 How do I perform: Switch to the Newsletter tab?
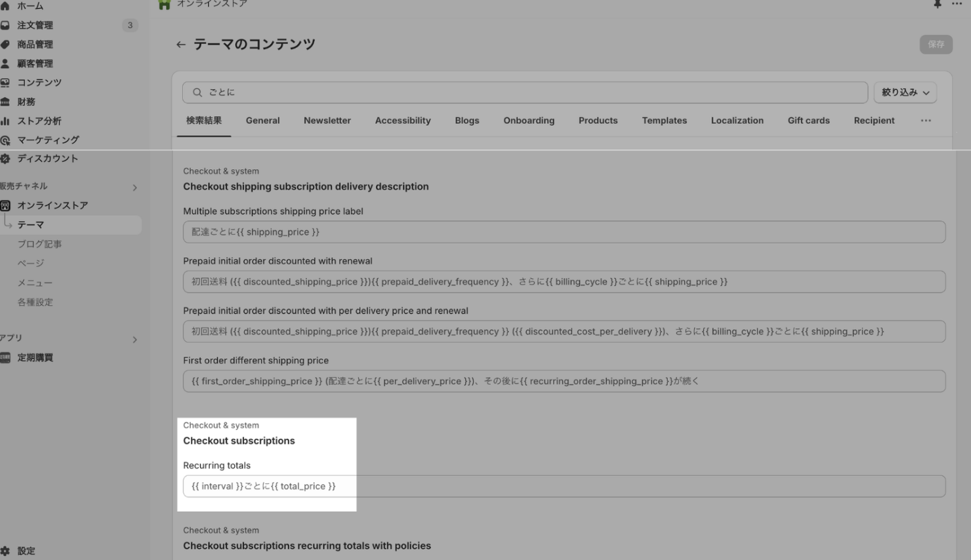[x=327, y=121]
